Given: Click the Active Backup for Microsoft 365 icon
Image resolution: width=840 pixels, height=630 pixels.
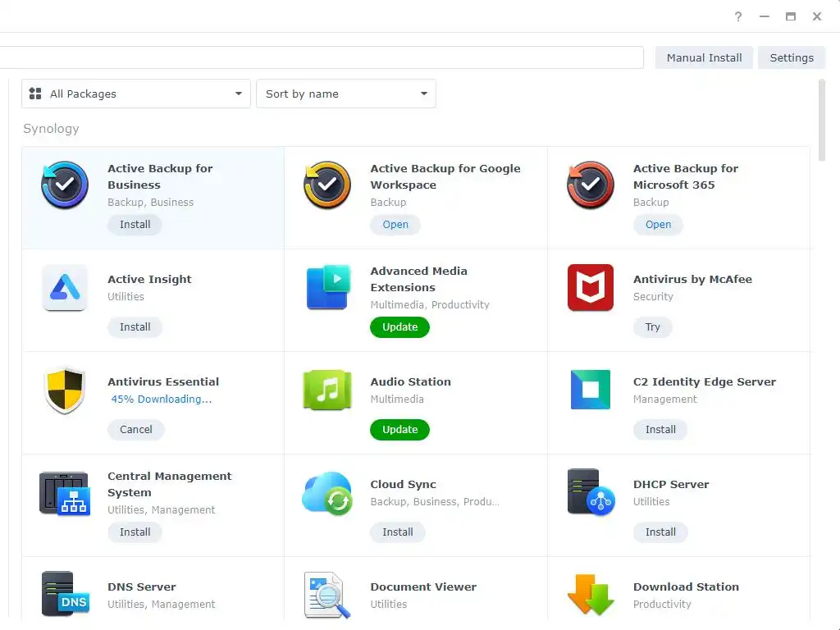Looking at the screenshot, I should [x=591, y=185].
